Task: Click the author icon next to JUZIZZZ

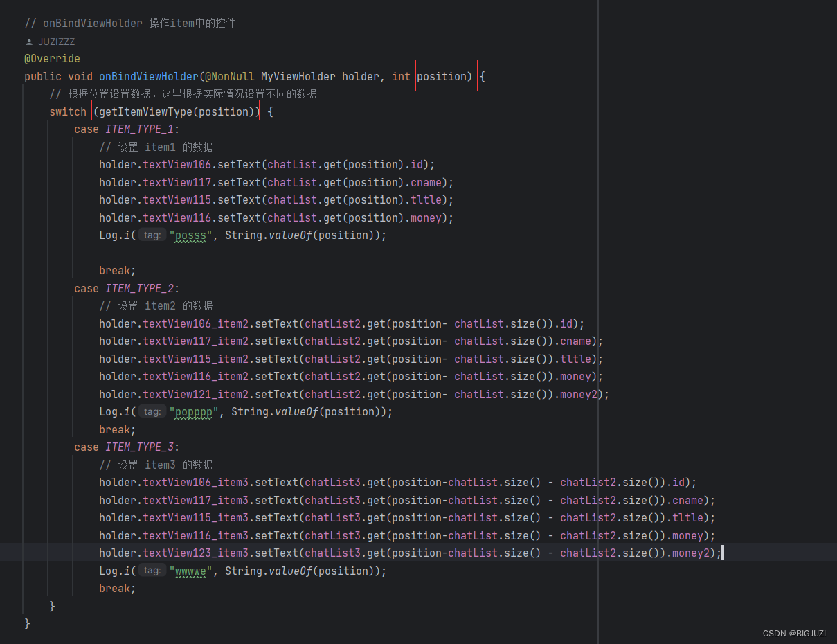Action: (x=28, y=41)
